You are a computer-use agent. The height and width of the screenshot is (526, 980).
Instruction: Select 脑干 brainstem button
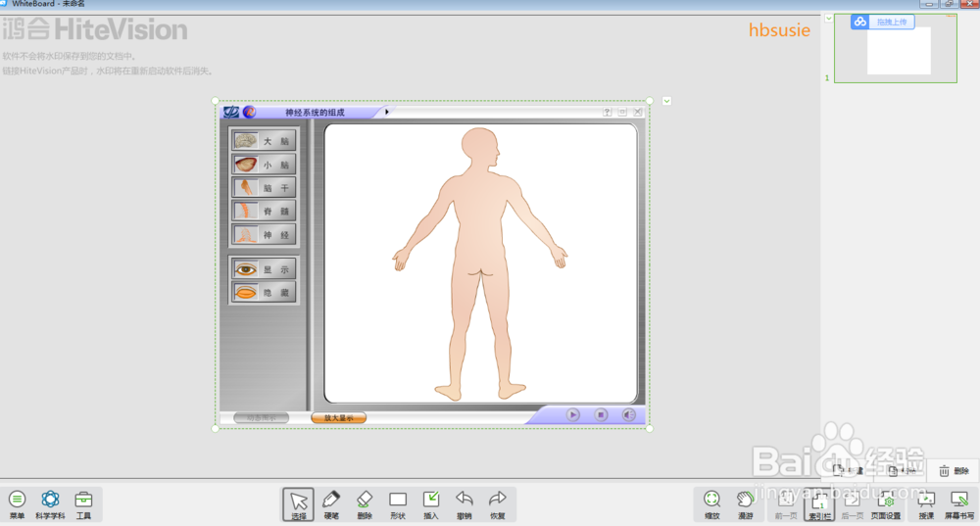point(264,187)
